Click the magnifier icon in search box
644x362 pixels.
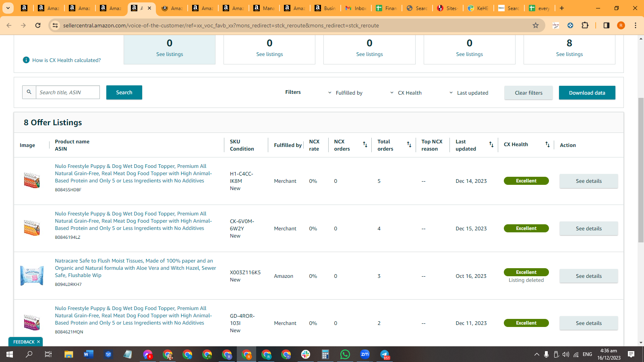(29, 92)
